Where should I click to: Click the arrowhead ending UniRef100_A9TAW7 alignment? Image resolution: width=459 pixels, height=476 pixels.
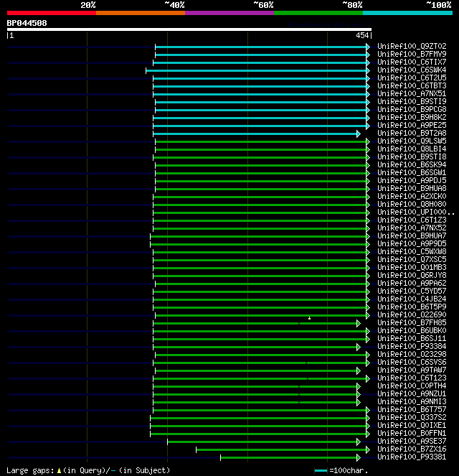click(359, 370)
